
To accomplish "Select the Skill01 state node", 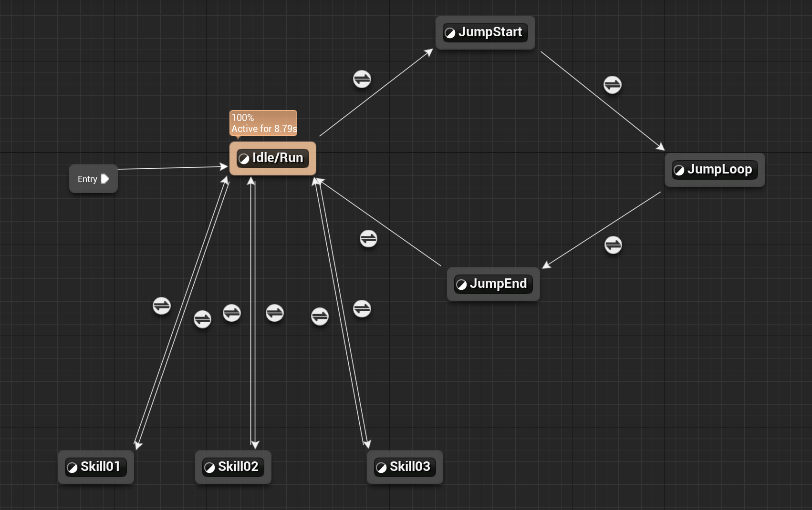I will [95, 467].
